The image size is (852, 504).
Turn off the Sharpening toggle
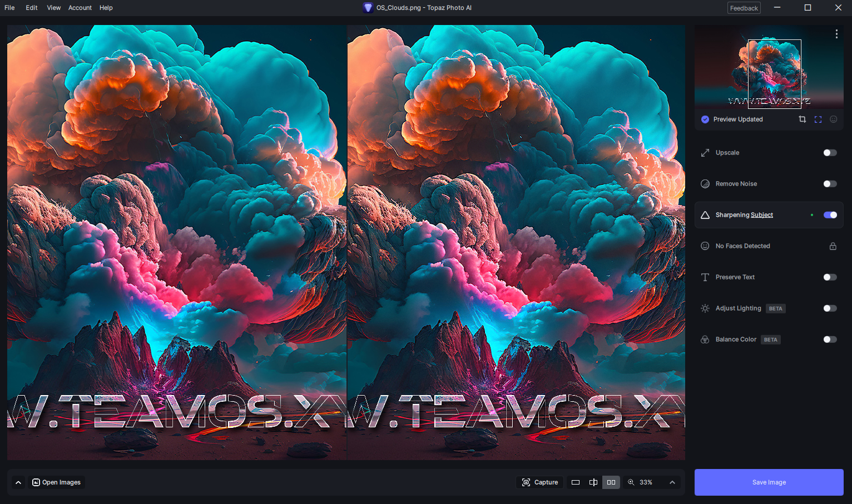tap(830, 215)
